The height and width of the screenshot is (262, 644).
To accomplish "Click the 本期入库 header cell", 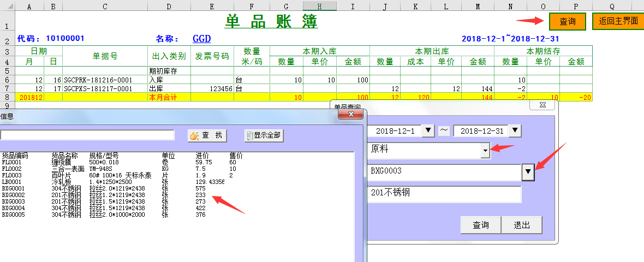I will (x=319, y=51).
